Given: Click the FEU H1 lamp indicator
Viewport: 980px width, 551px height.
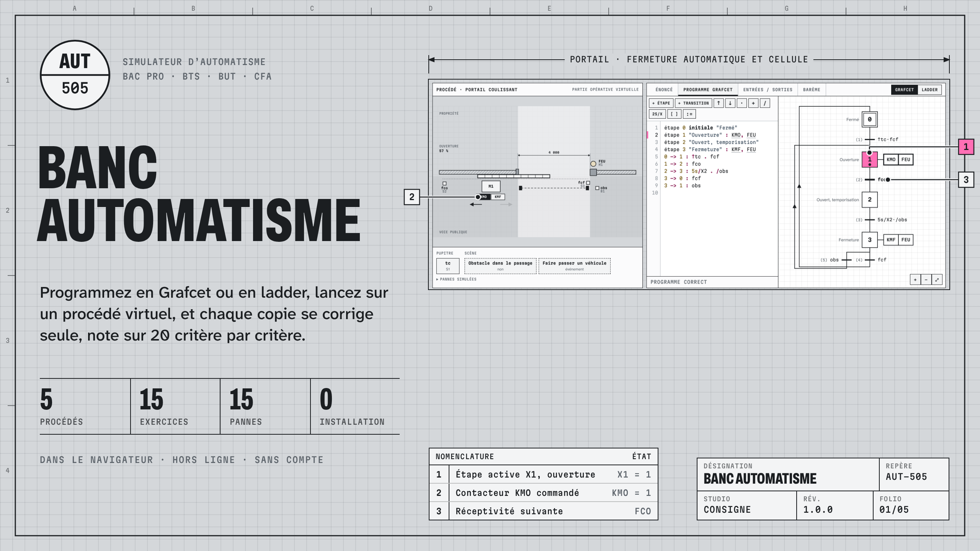Looking at the screenshot, I should coord(593,164).
